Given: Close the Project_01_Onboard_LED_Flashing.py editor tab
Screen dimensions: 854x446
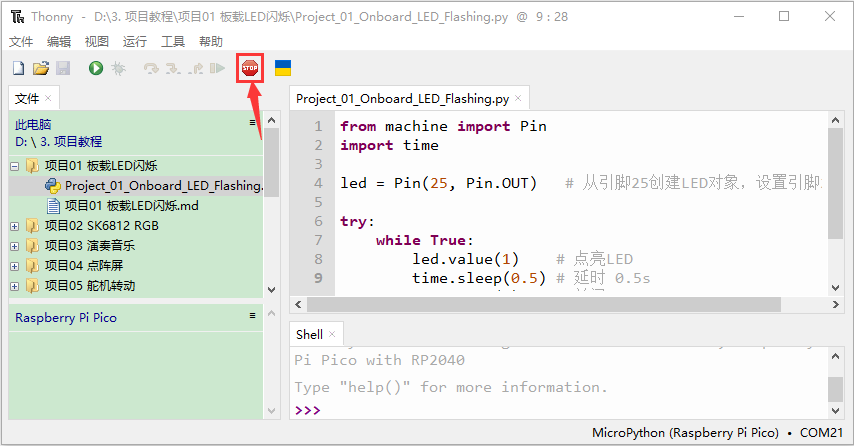Looking at the screenshot, I should [518, 98].
